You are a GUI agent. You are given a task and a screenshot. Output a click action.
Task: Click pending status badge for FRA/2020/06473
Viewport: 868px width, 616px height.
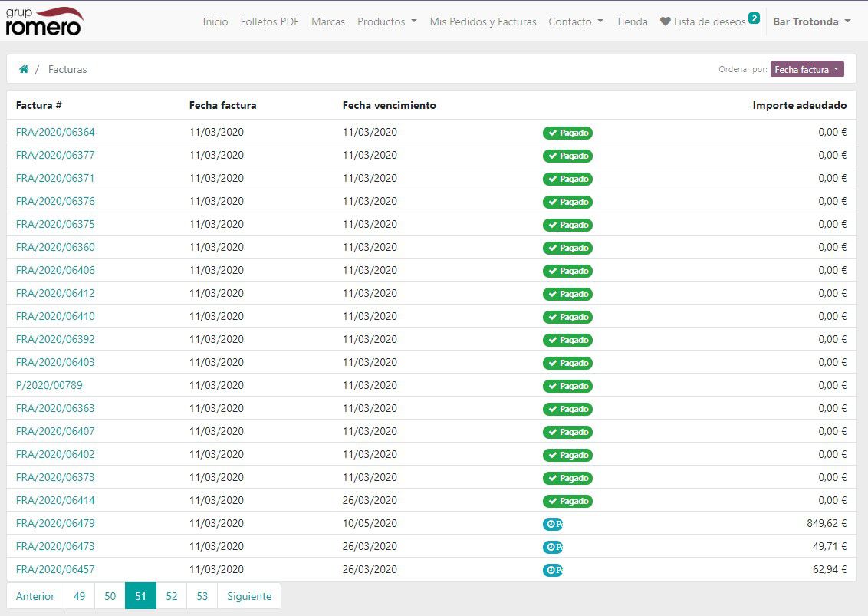553,547
